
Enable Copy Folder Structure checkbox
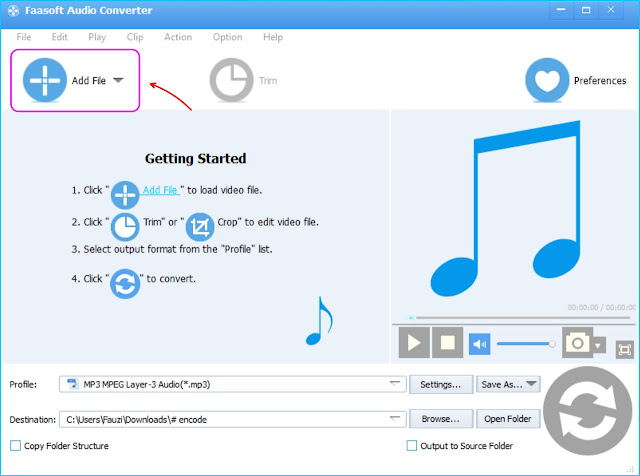coord(15,445)
